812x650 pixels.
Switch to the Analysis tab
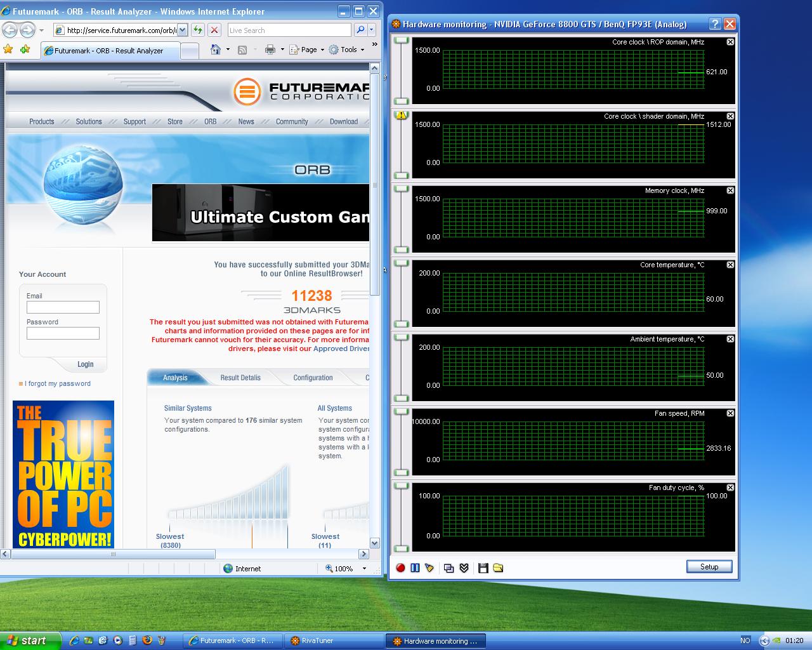click(175, 378)
